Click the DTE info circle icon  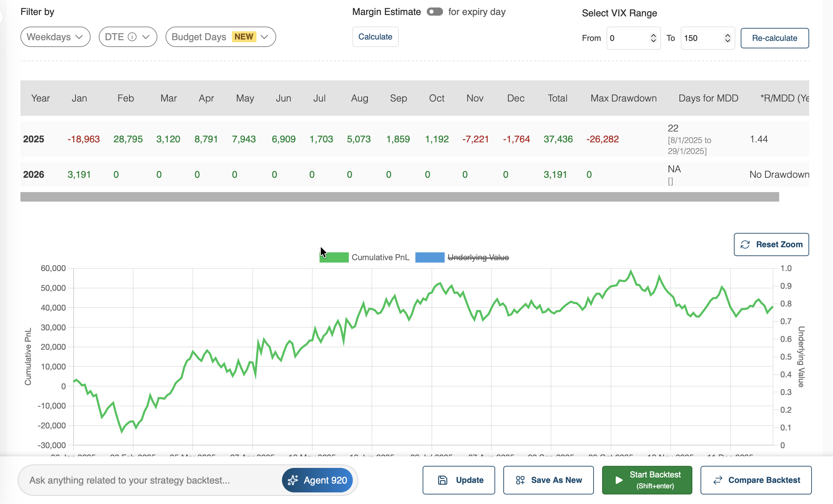pos(132,37)
